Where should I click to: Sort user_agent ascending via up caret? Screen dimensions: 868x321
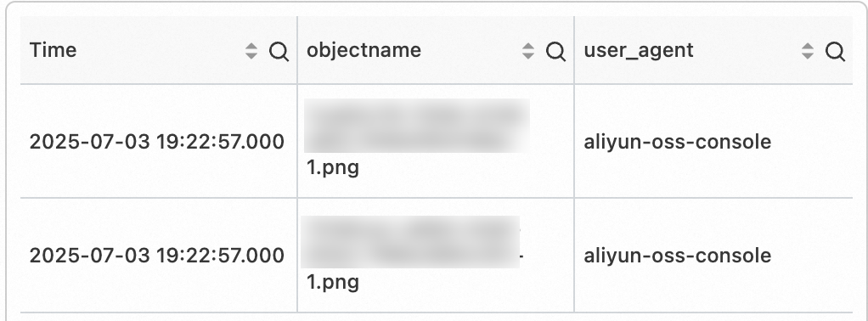click(808, 47)
